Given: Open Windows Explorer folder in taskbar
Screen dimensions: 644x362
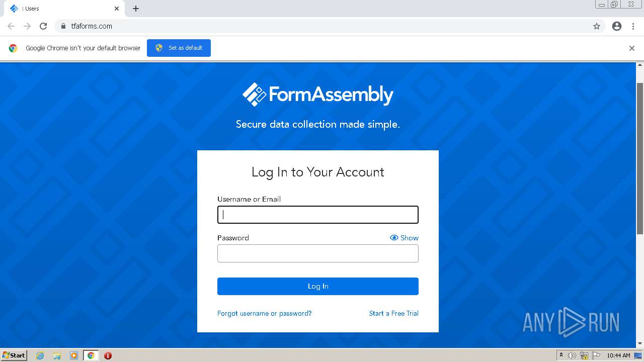Looking at the screenshot, I should click(57, 355).
